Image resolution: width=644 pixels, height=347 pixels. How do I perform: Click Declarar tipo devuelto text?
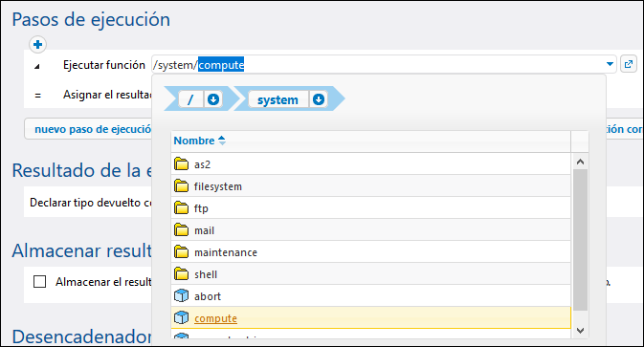[91, 203]
